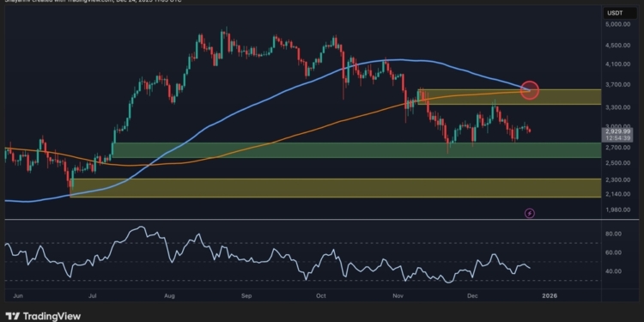Select the upper yellow resistance zone rectangle
This screenshot has width=644, height=322.
[x=509, y=97]
